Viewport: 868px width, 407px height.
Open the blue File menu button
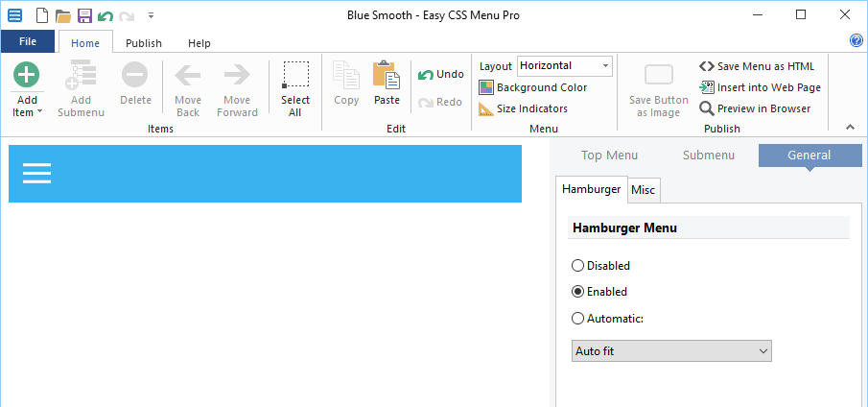point(28,42)
